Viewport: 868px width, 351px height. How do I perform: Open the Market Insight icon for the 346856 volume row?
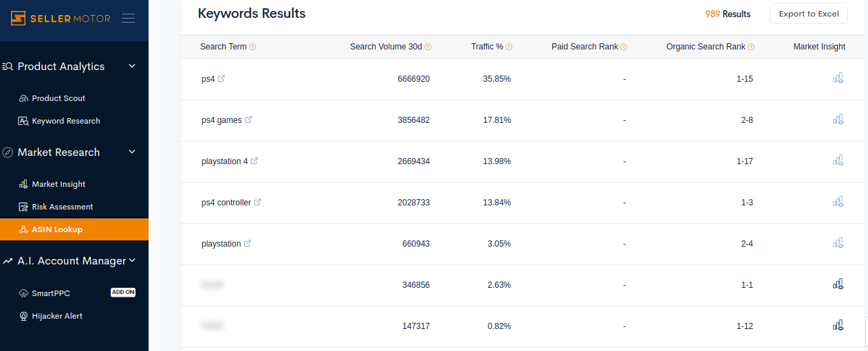[838, 284]
